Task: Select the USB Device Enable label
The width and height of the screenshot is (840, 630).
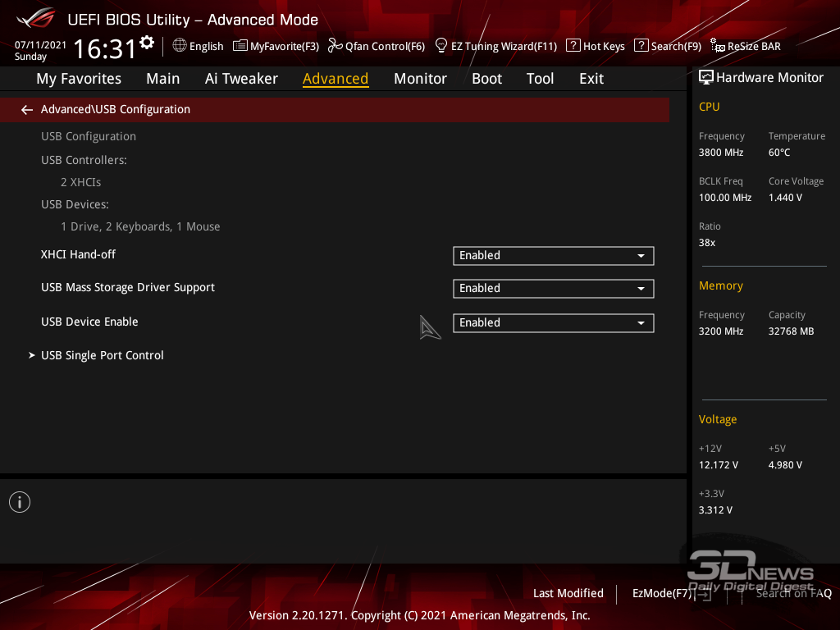Action: click(x=89, y=322)
